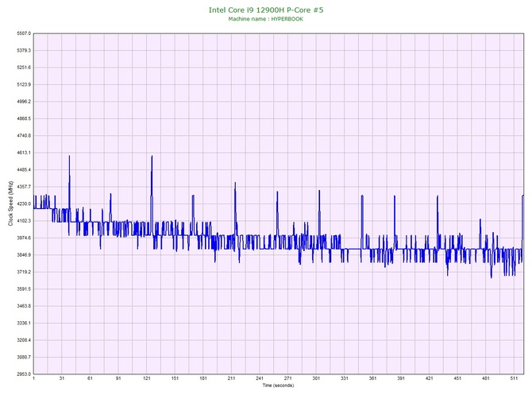Click the 3846.9 y-axis value
The image size is (532, 399).
pos(24,255)
